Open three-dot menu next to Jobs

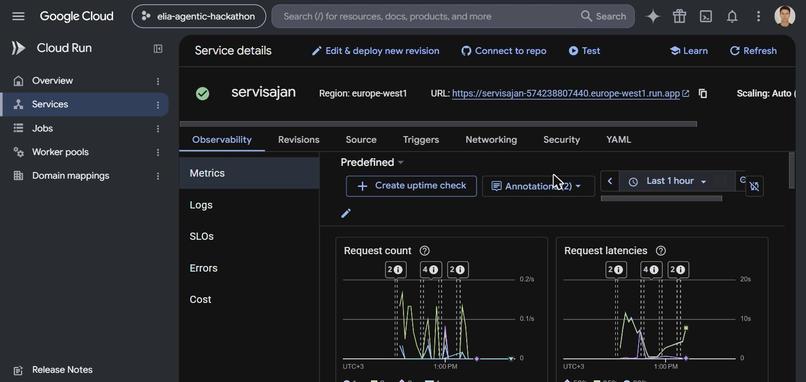pos(158,129)
